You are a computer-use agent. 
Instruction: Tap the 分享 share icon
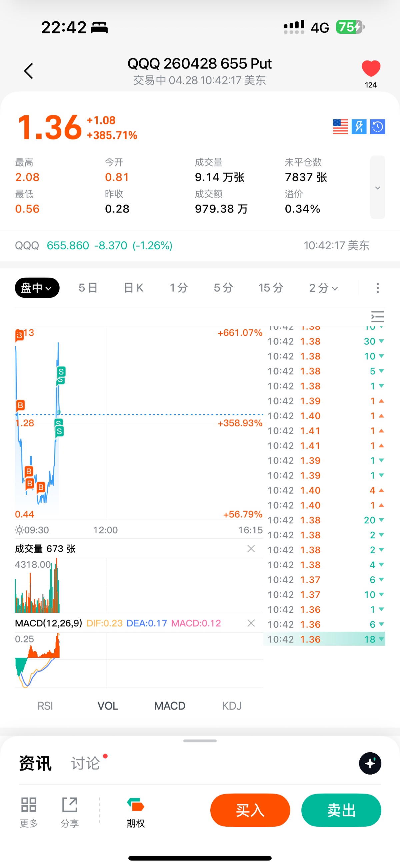coord(70,811)
